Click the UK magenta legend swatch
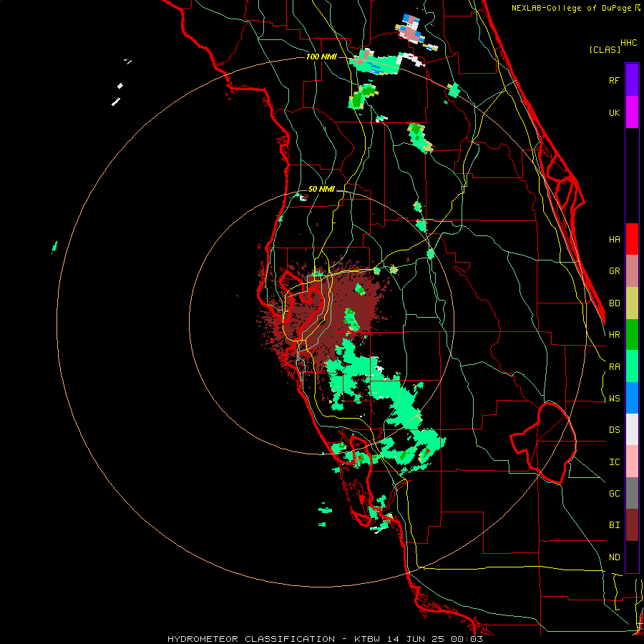Viewport: 644px width, 644px height. (x=632, y=112)
